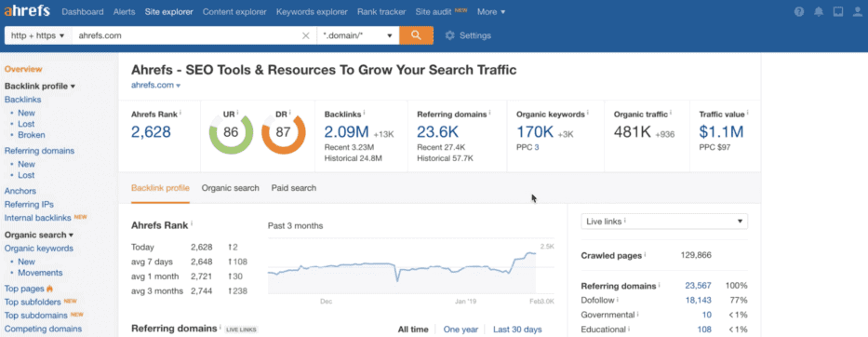The image size is (868, 337).
Task: Click the user account profile icon
Action: (857, 12)
